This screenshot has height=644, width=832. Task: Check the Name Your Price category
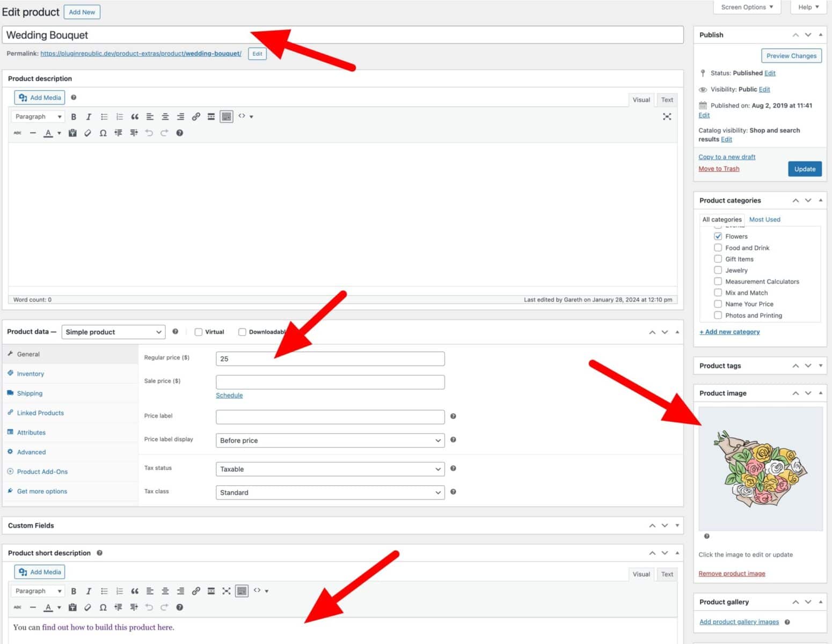(x=718, y=304)
